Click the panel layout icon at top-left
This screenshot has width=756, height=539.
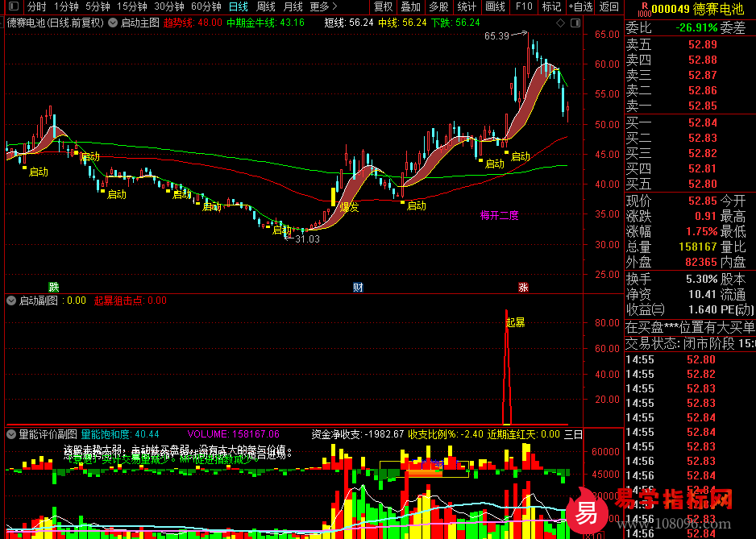point(14,6)
